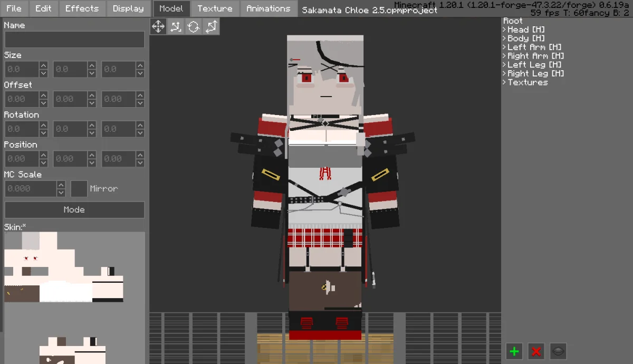Image resolution: width=633 pixels, height=364 pixels.
Task: Decrease the MC Scale value with down arrow
Action: tap(61, 193)
